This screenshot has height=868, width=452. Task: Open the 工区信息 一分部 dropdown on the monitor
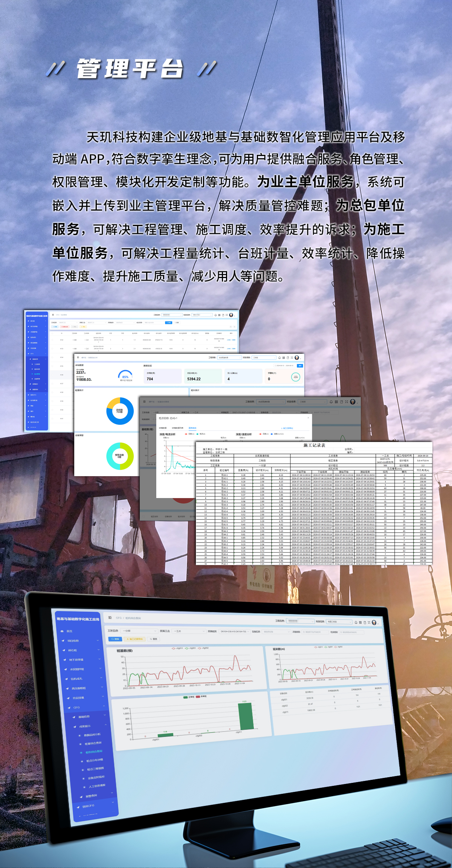pos(139,631)
